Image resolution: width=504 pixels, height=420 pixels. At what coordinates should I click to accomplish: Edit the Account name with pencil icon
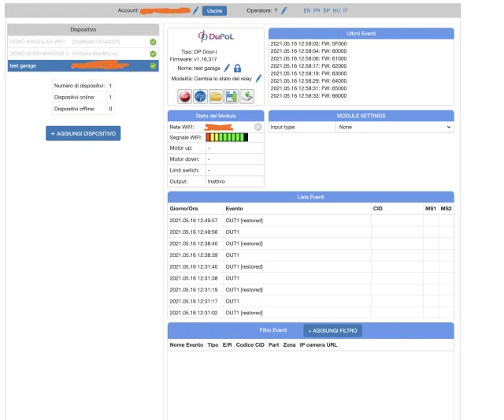click(x=195, y=10)
